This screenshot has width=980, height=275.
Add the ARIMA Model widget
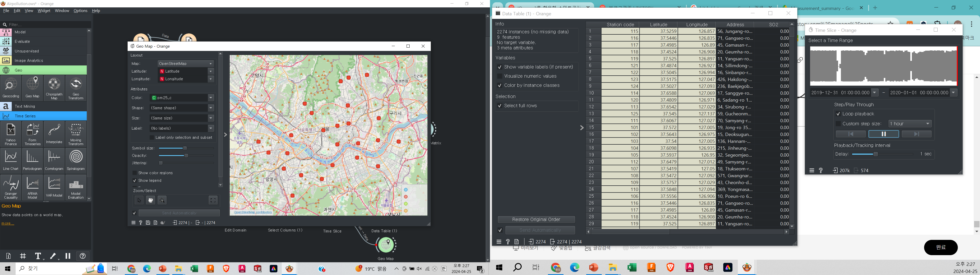[32, 187]
